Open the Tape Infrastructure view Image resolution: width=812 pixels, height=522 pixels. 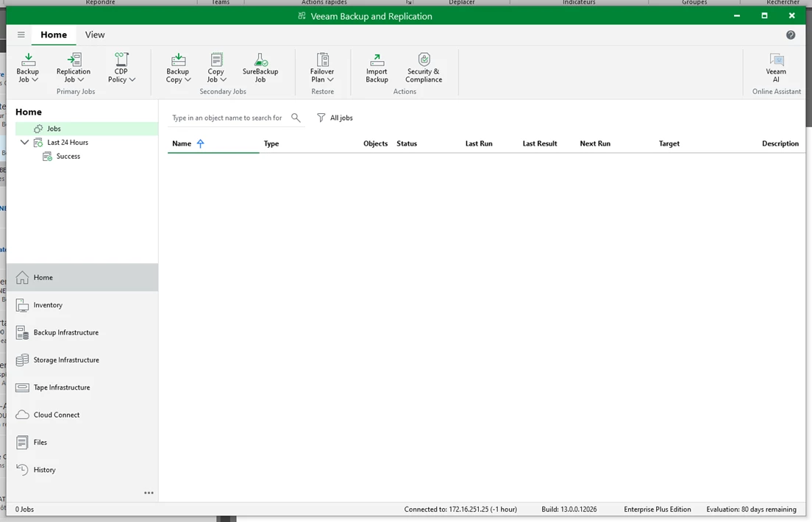[82, 387]
